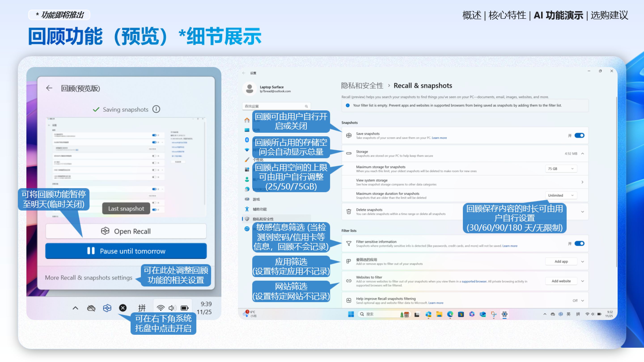644x362 pixels.
Task: Click the Recall tray icon beside 英 in the taskbar
Action: pyautogui.click(x=561, y=314)
